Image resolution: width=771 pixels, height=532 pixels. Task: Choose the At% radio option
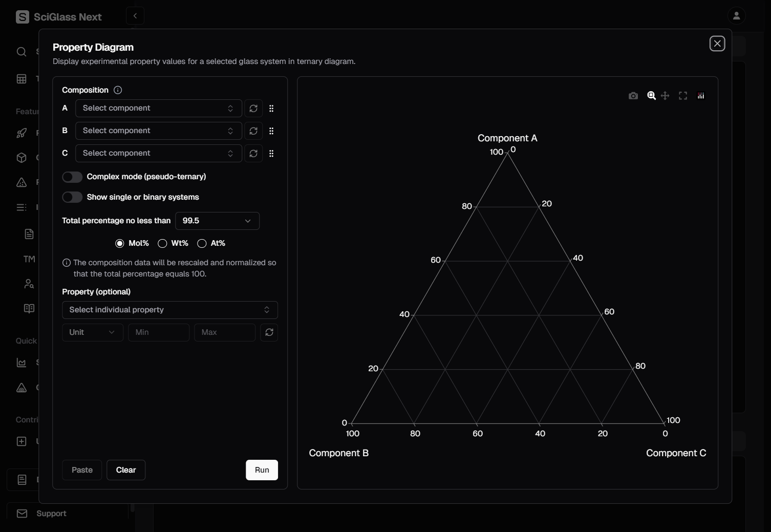(202, 244)
